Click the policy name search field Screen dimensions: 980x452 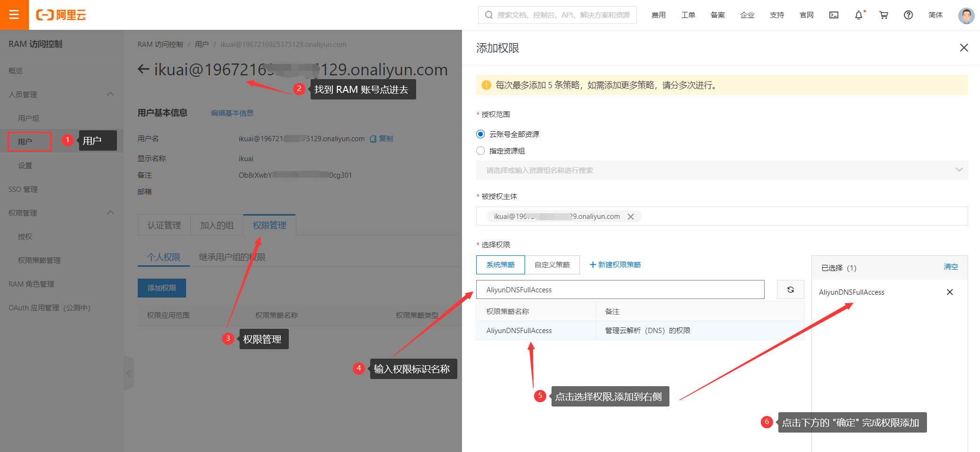(620, 289)
